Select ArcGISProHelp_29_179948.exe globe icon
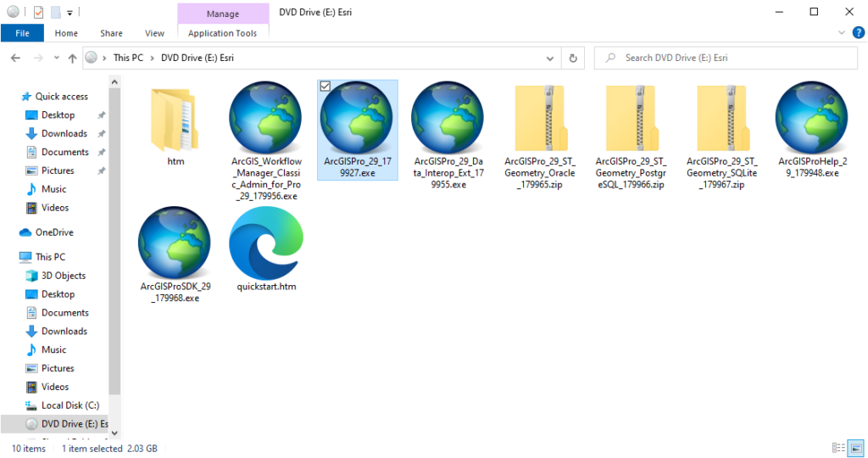The image size is (868, 458). pyautogui.click(x=812, y=117)
